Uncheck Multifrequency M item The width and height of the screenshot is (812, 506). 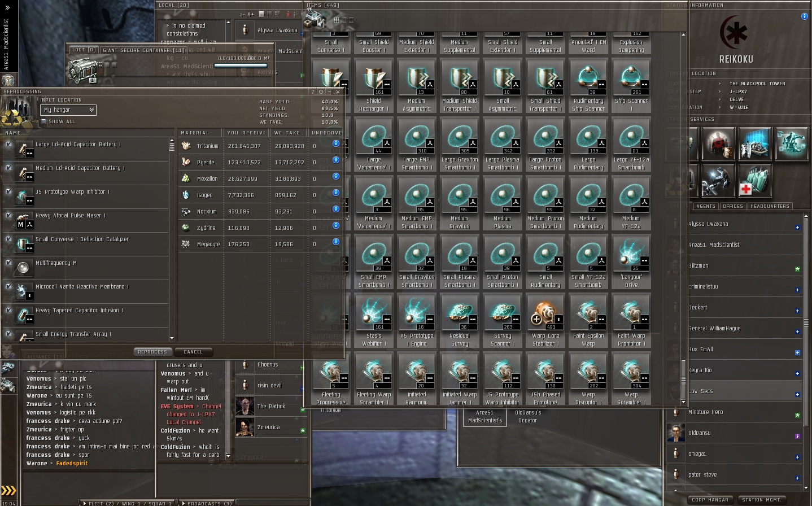[x=8, y=263]
